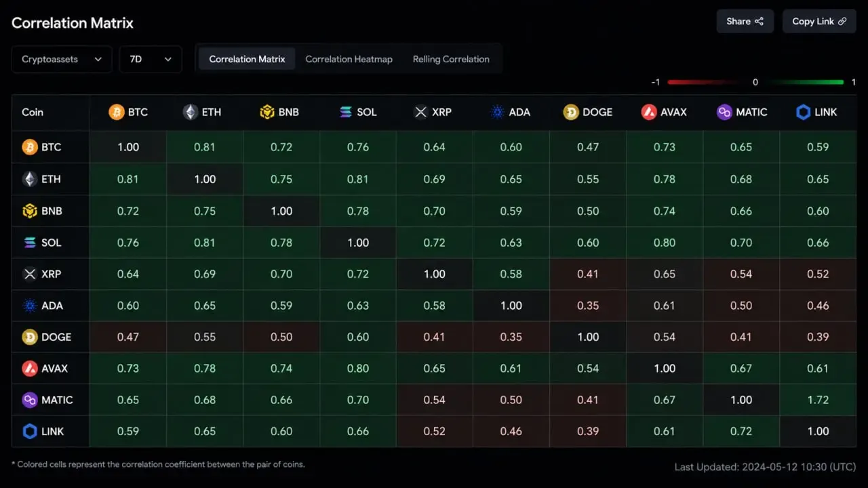The width and height of the screenshot is (868, 488).
Task: Click the Bitcoin icon in column header
Action: (117, 112)
